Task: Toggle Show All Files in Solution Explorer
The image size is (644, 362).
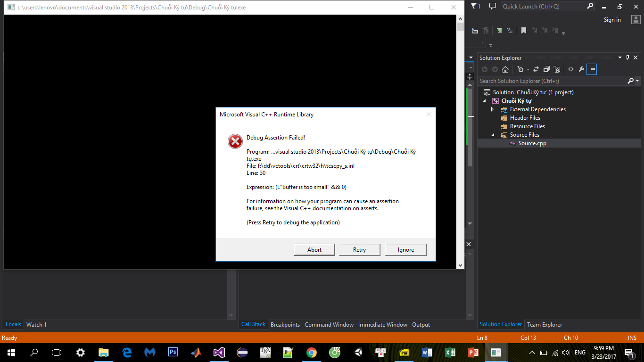Action: point(557,69)
